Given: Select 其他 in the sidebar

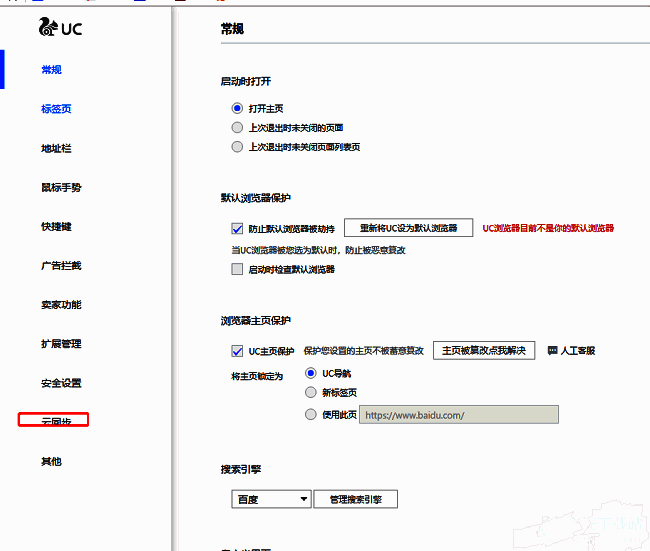Looking at the screenshot, I should [x=51, y=461].
